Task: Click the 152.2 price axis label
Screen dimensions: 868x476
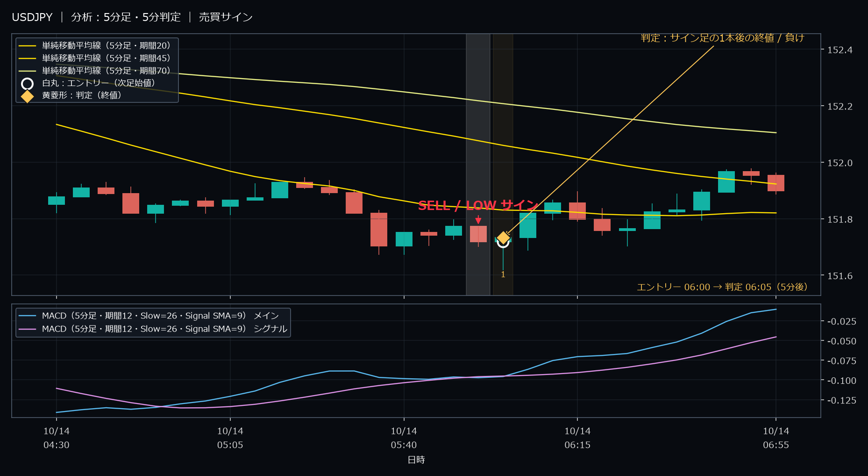Action: coord(840,107)
